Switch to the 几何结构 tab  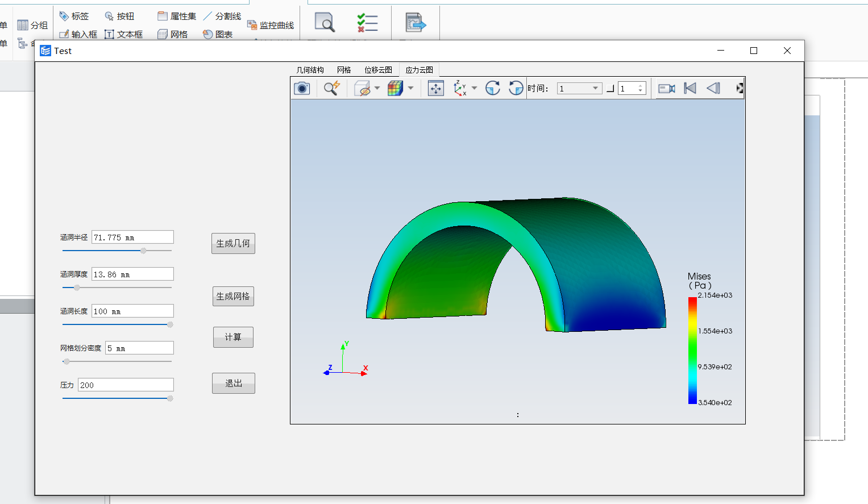coord(310,70)
